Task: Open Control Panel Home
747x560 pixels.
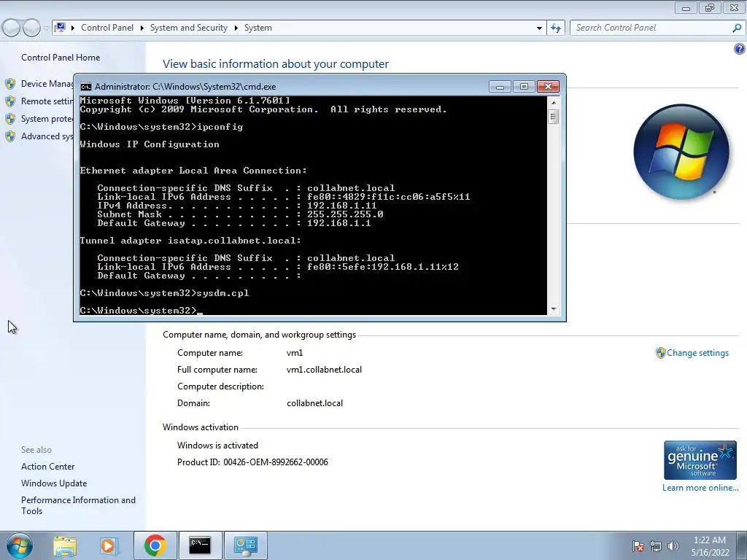Action: click(61, 58)
